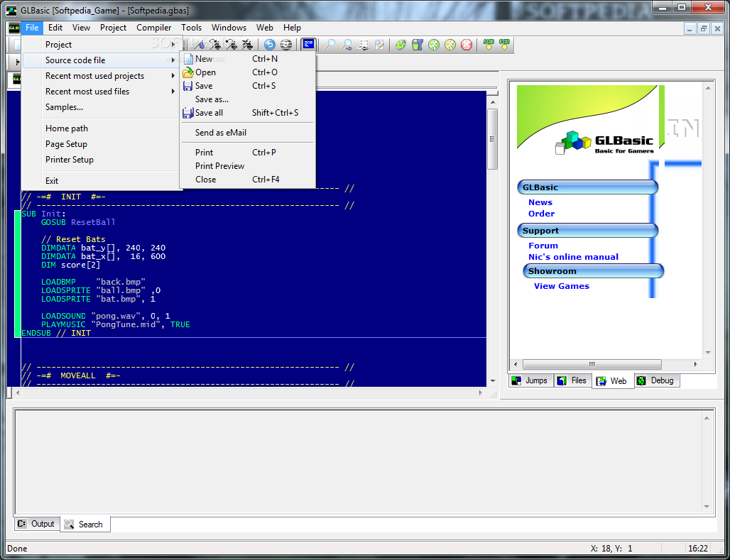Click web pane horizontal scrollbar thumb
This screenshot has height=560, width=730.
(592, 364)
